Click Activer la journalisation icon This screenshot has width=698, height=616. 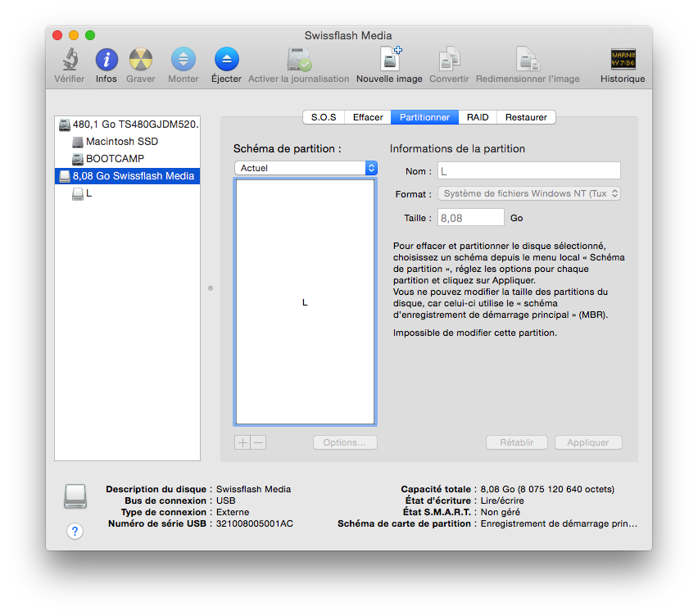click(x=299, y=59)
